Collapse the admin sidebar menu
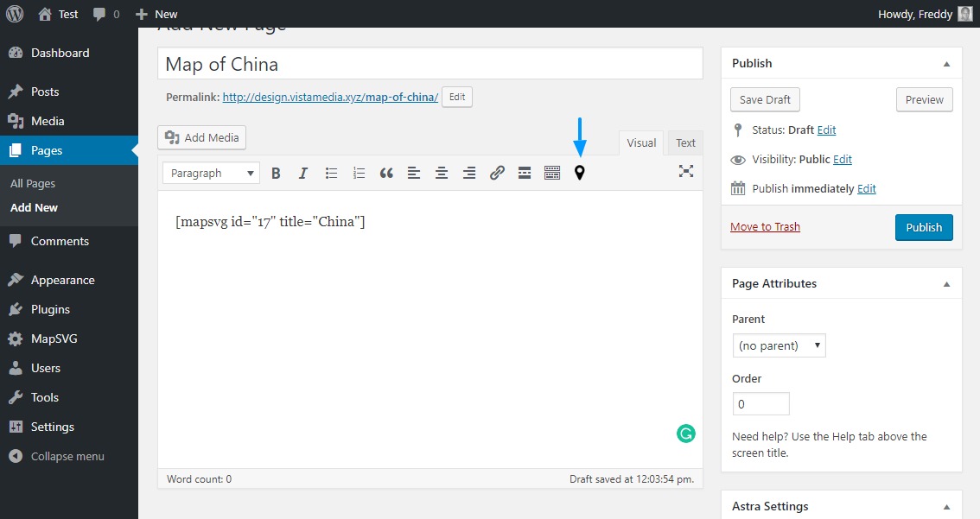The height and width of the screenshot is (519, 980). [x=67, y=456]
